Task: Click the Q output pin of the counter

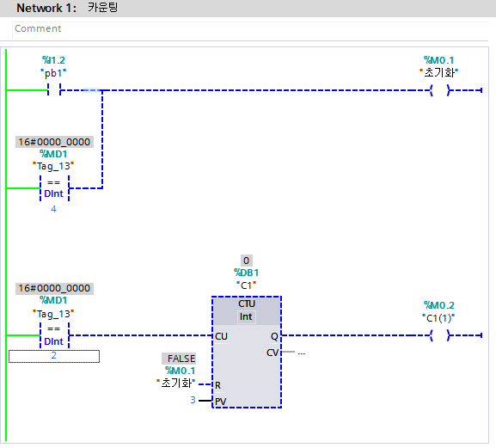Action: tap(274, 336)
